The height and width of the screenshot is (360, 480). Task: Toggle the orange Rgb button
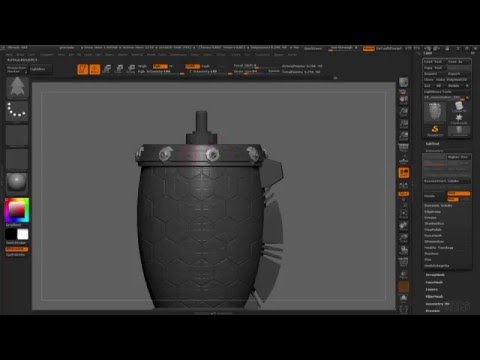[160, 66]
